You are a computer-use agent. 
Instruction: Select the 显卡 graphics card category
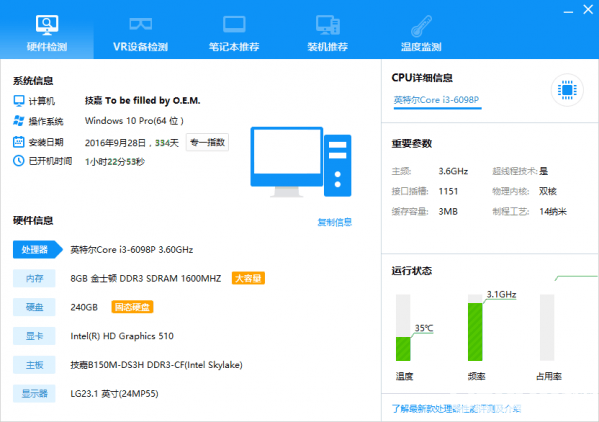[34, 336]
